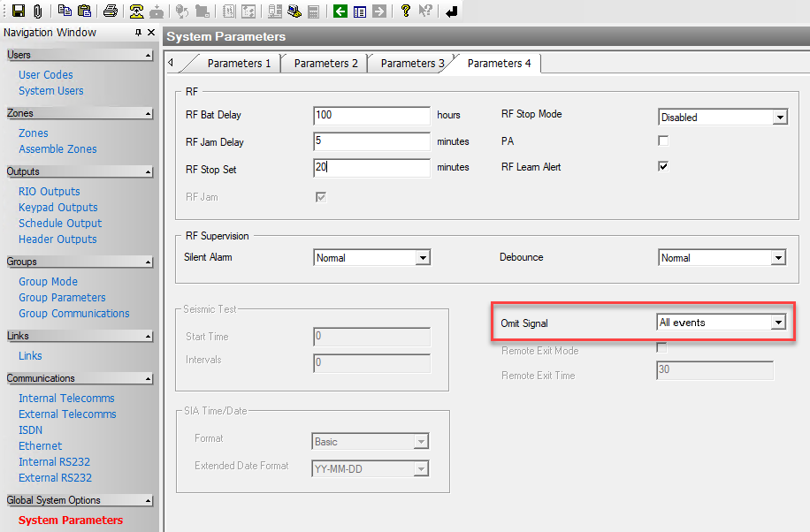
Task: Click the Paste clipboard icon
Action: pyautogui.click(x=84, y=11)
